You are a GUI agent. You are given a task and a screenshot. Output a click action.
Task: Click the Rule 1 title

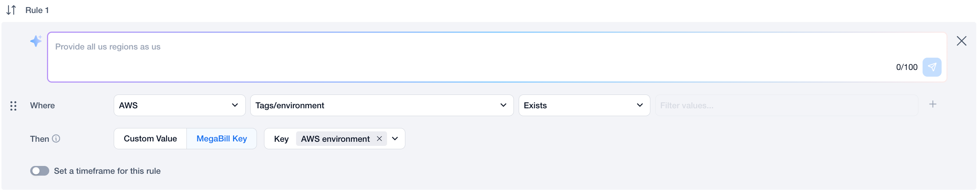(37, 10)
